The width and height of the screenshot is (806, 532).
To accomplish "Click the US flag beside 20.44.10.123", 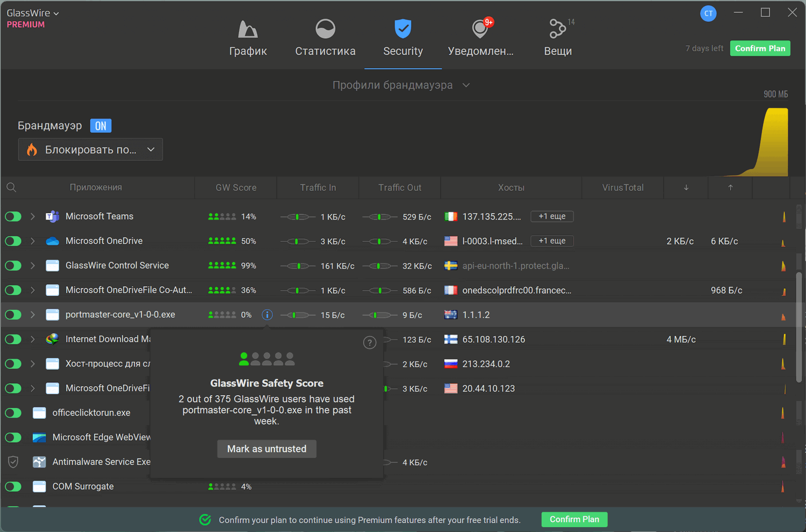I will coord(451,389).
